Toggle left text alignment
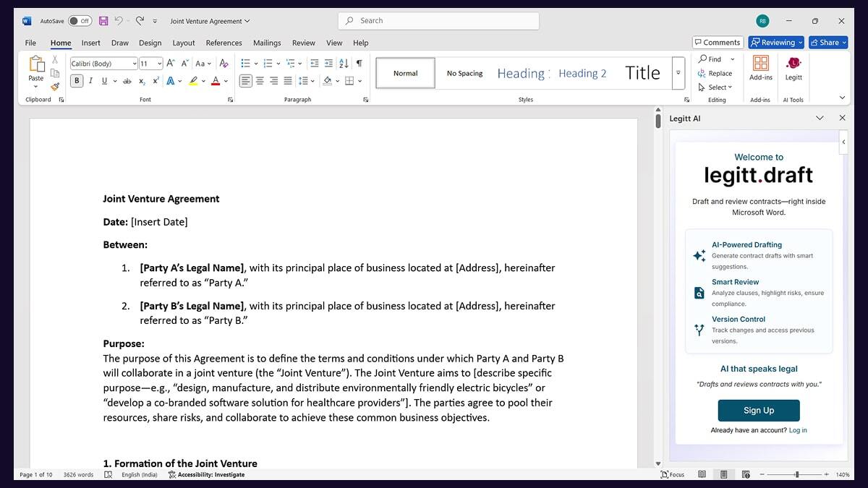The width and height of the screenshot is (868, 488). tap(246, 81)
